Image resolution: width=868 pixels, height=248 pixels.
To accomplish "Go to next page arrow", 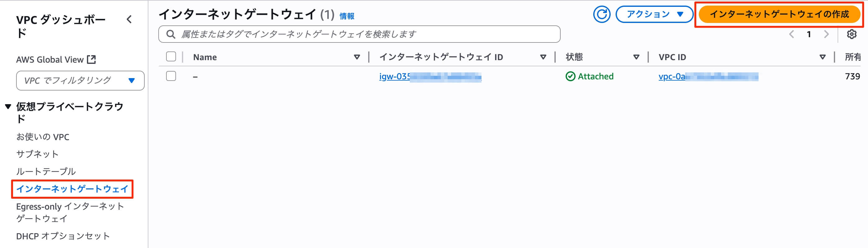I will (826, 34).
